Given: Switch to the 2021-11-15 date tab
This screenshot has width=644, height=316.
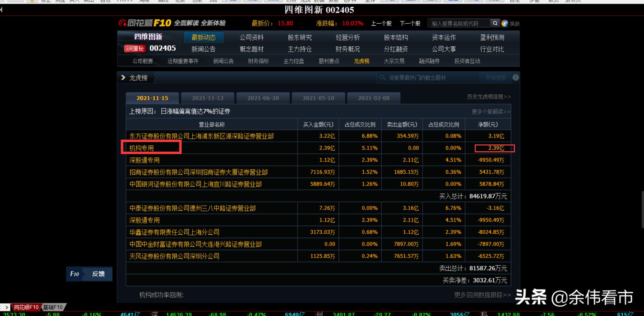Looking at the screenshot, I should pyautogui.click(x=152, y=98).
